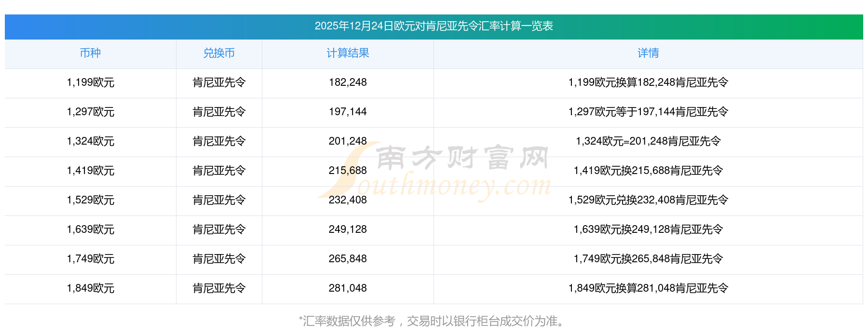The width and height of the screenshot is (868, 336).
Task: Click the 详情 column header
Action: 648,53
